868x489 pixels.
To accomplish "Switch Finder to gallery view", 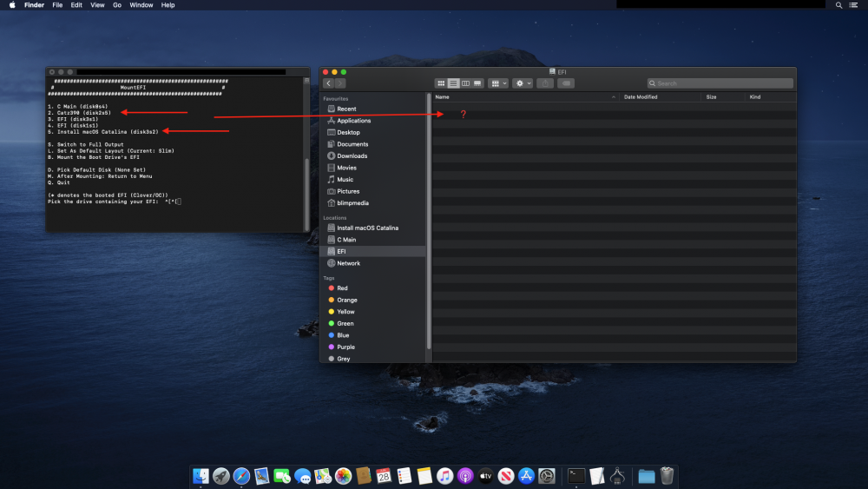I will [477, 83].
